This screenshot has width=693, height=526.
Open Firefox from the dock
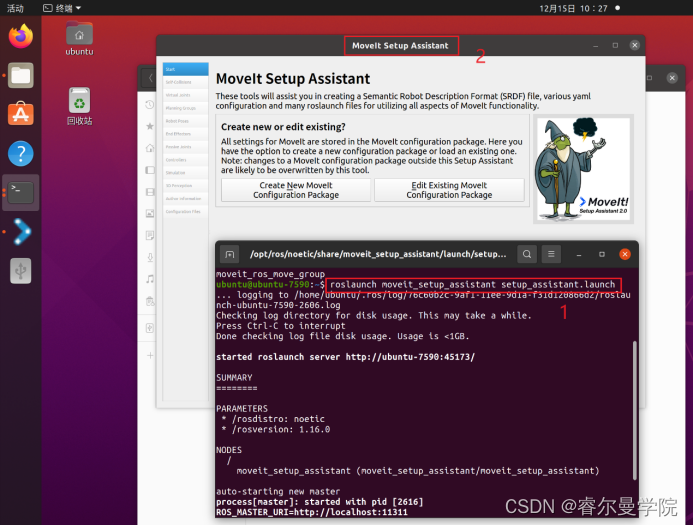(20, 37)
